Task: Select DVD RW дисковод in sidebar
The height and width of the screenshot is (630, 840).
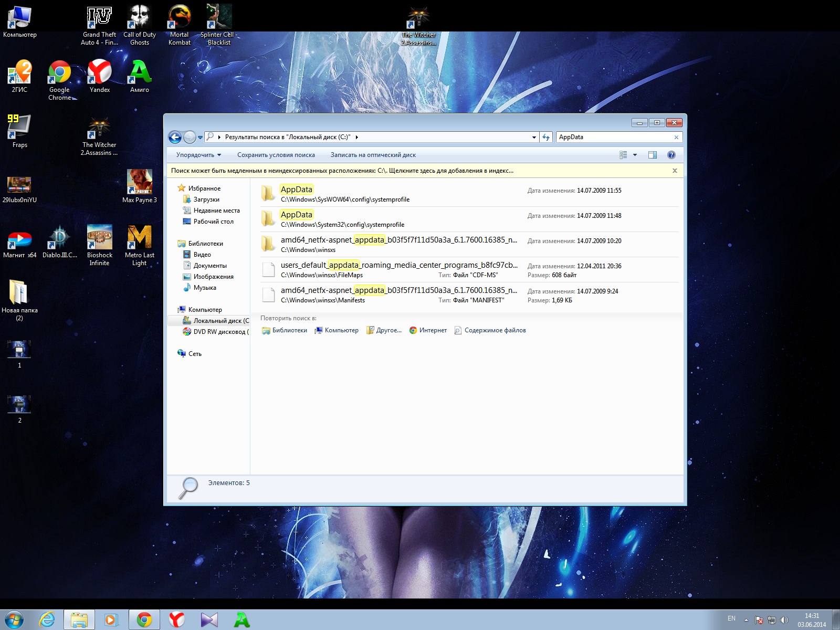Action: click(x=216, y=332)
